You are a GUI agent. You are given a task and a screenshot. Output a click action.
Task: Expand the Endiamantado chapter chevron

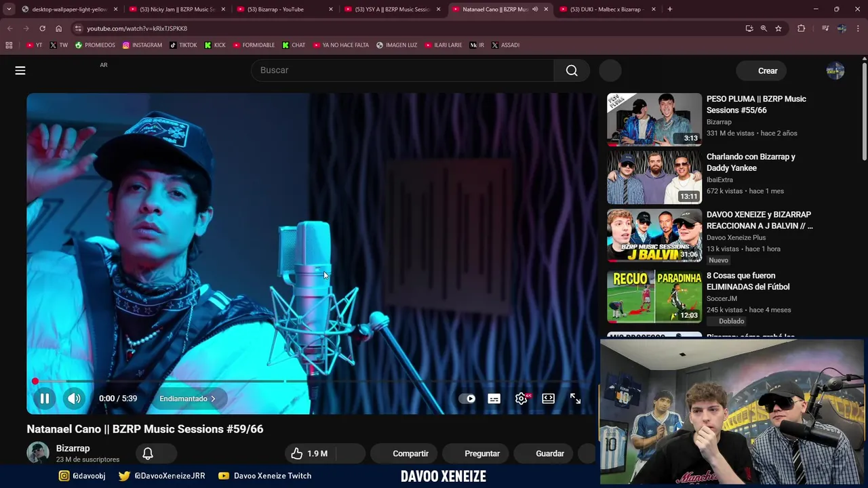(x=213, y=399)
